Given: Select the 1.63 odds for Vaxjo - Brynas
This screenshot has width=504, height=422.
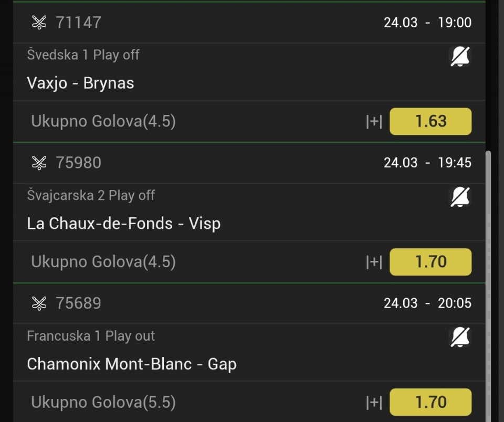Looking at the screenshot, I should point(430,121).
